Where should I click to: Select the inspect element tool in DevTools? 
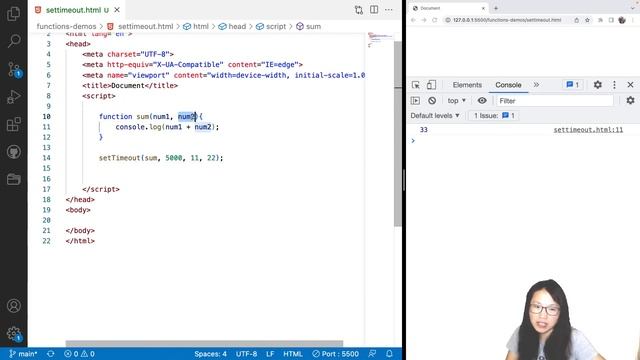tap(416, 85)
